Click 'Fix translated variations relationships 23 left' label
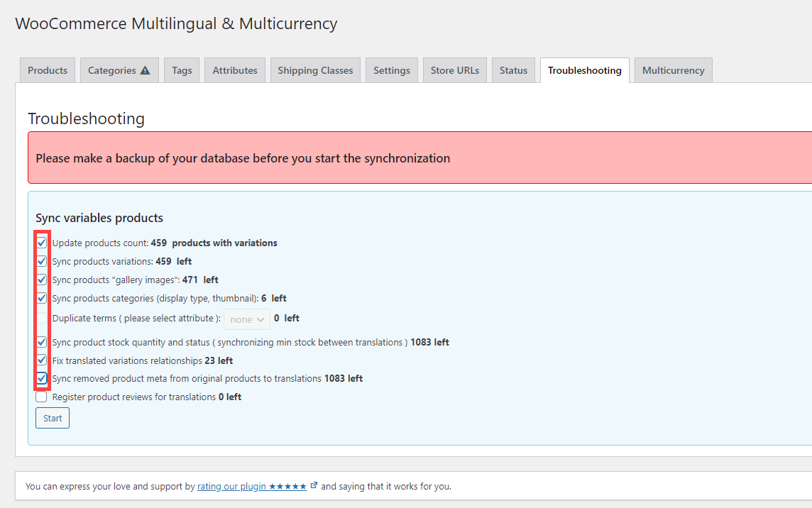 coord(143,360)
